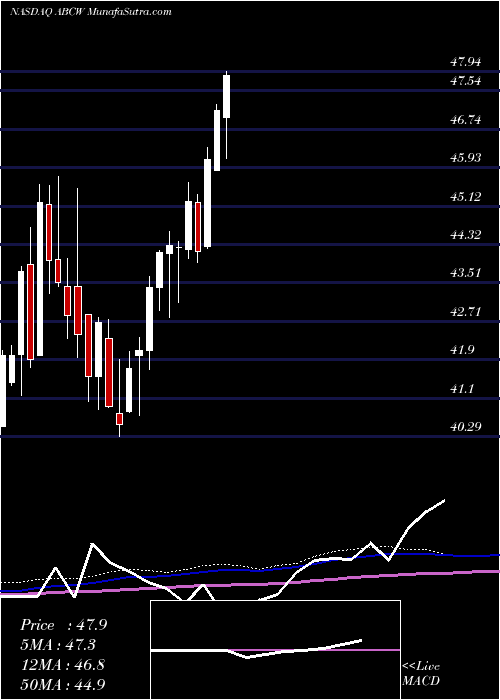
Task: Select the 45.93 price level label
Action: tap(466, 158)
